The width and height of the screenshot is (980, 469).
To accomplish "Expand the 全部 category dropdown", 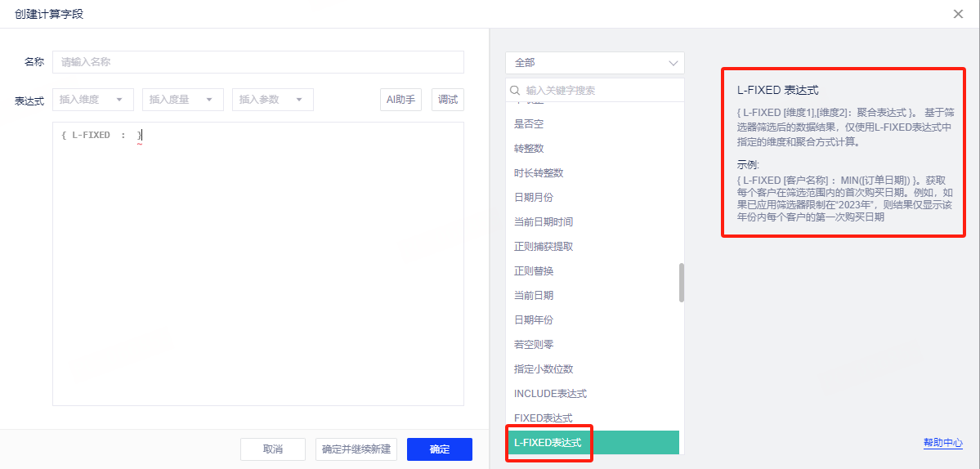I will click(x=594, y=63).
